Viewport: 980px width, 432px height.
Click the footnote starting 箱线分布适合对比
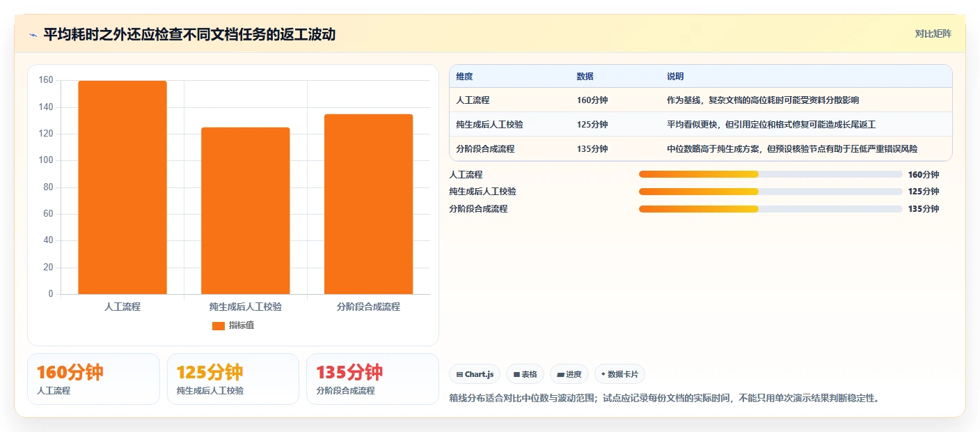coord(665,399)
